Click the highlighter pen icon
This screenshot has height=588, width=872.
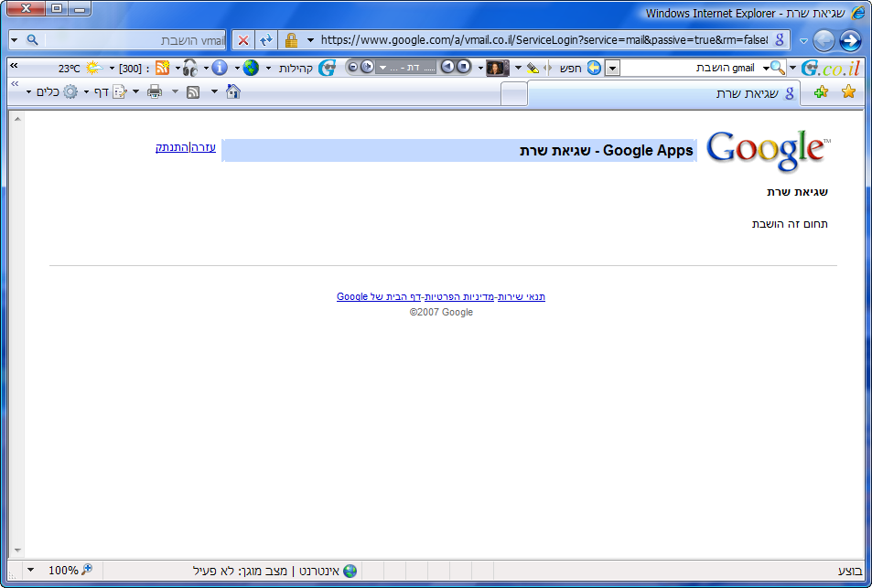pos(533,69)
